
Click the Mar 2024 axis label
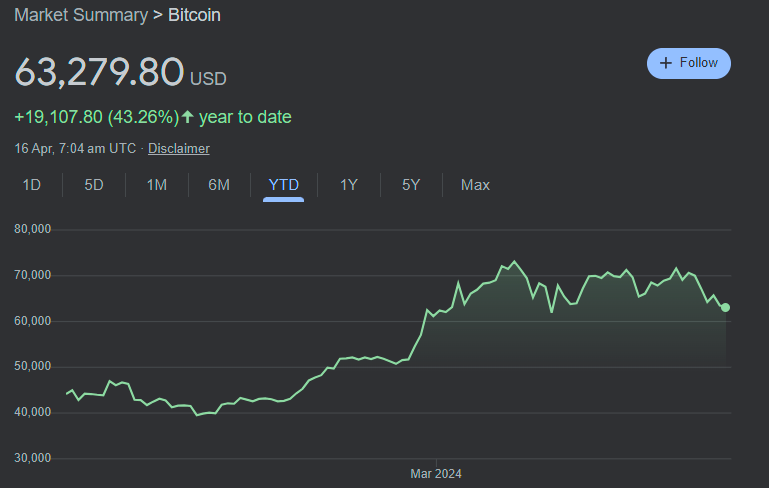coord(436,474)
